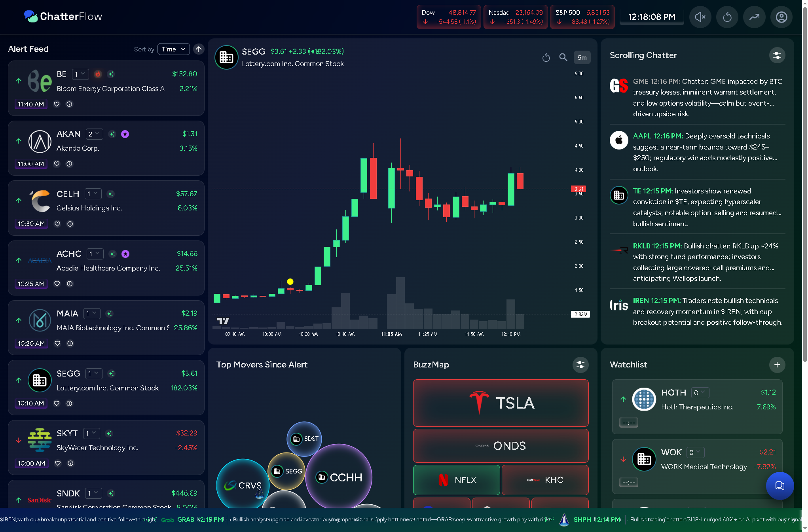Open the trending line-chart icon in header
Image resolution: width=808 pixels, height=532 pixels.
[x=754, y=17]
